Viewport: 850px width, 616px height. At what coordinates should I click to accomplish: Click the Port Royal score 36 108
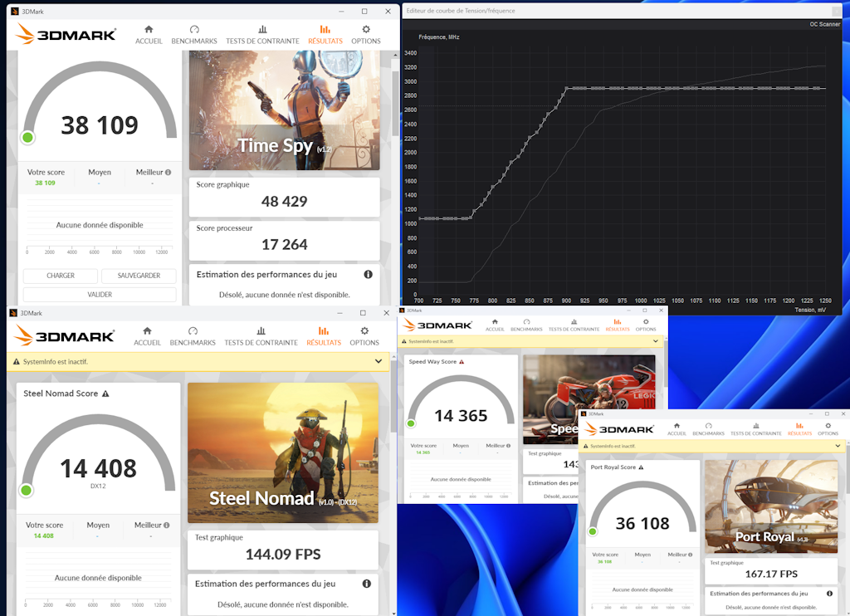click(x=642, y=523)
